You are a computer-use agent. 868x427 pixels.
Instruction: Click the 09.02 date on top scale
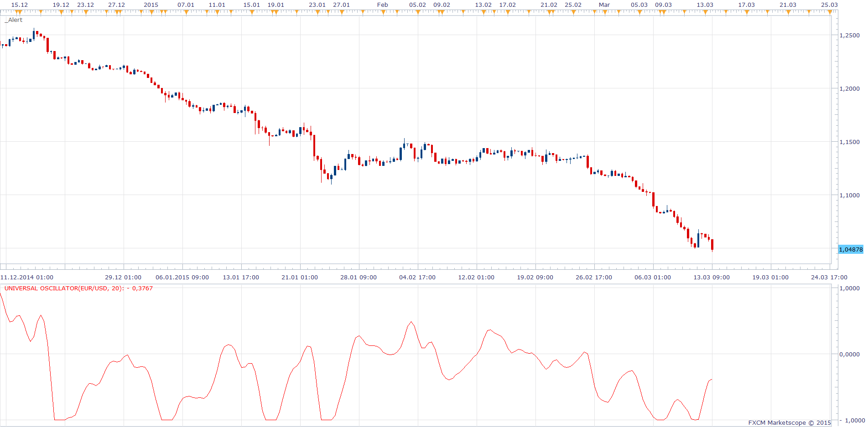pos(442,5)
